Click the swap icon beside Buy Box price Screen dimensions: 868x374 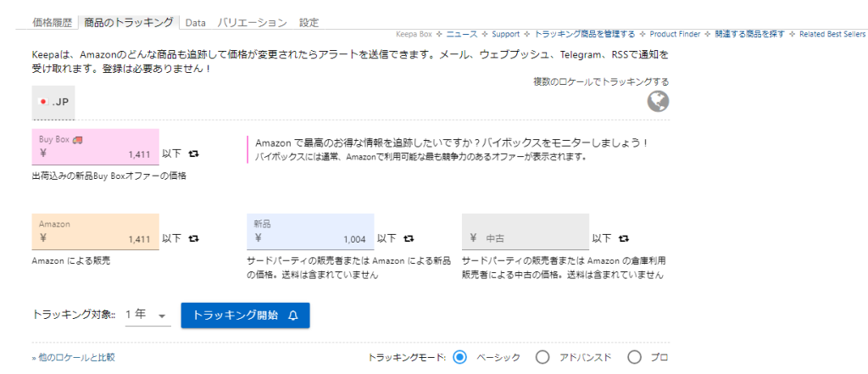(x=194, y=154)
